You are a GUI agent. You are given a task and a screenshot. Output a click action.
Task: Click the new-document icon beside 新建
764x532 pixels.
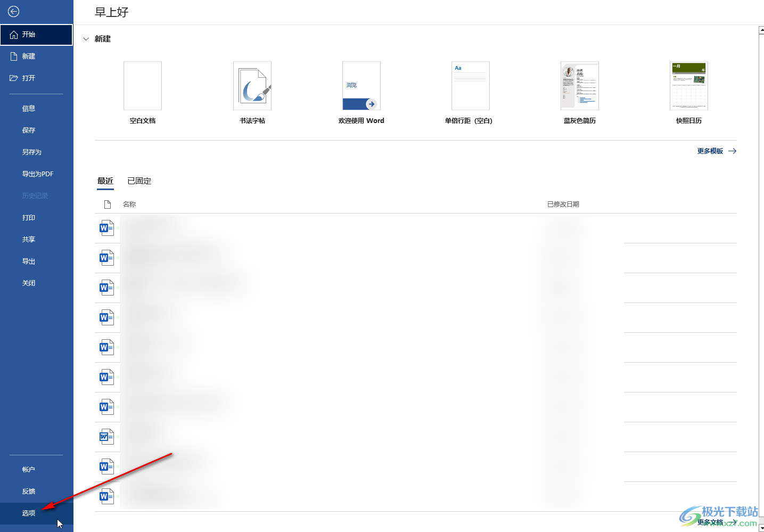coord(14,56)
